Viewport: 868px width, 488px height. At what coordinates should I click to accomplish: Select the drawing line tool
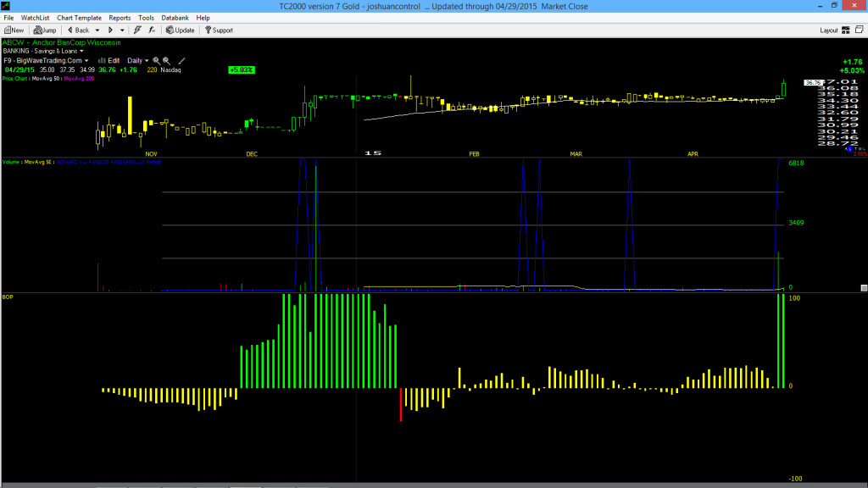point(181,61)
